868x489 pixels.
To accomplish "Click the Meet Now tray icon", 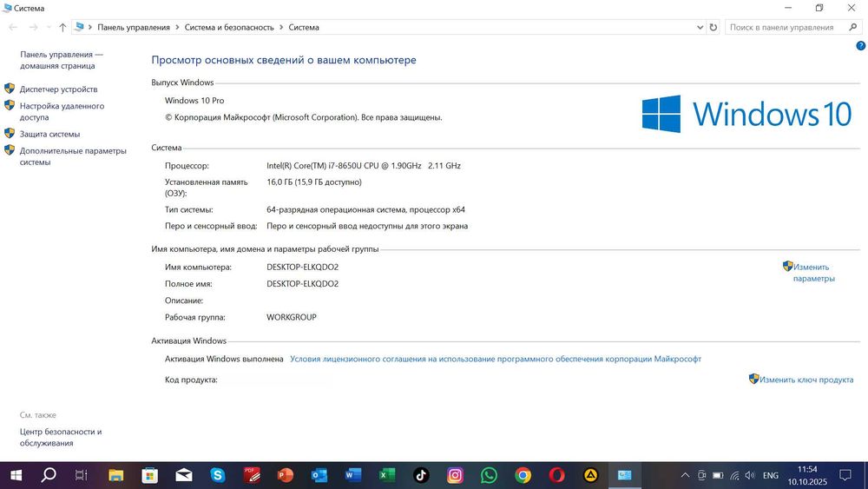I will (x=701, y=475).
